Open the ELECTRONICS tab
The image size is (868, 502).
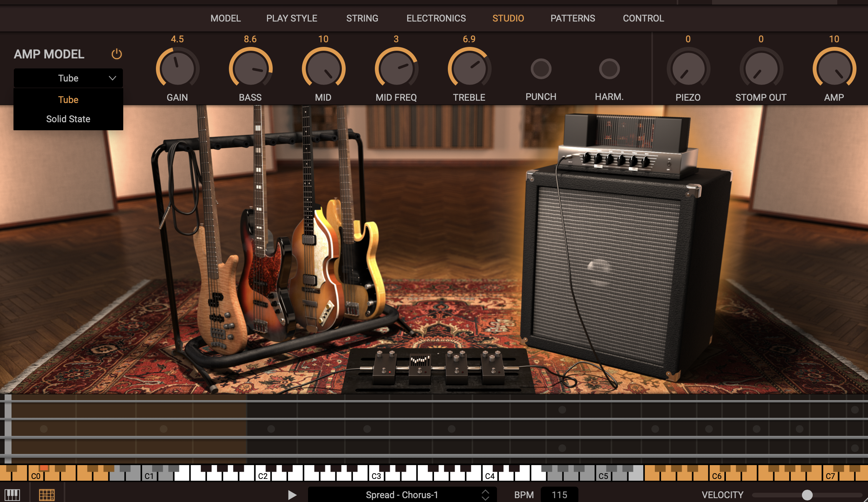tap(436, 18)
